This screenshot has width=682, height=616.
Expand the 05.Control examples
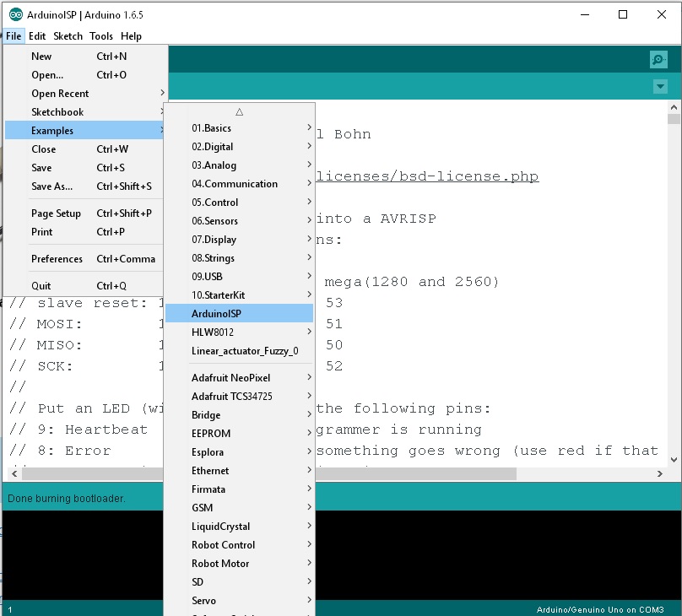point(239,203)
